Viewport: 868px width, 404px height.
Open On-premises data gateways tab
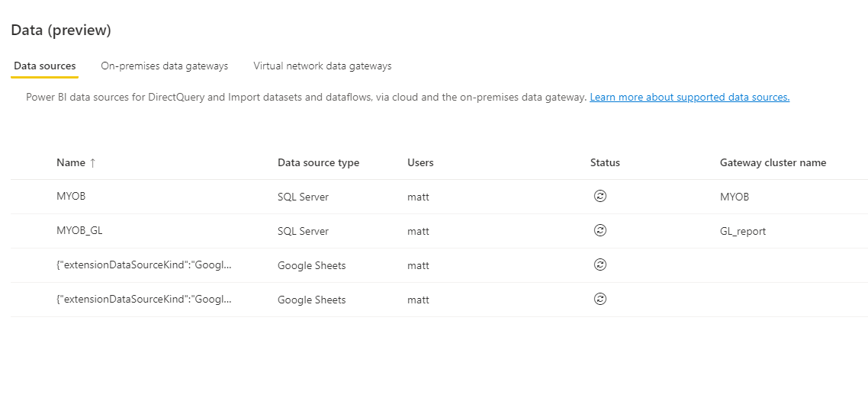click(x=165, y=66)
